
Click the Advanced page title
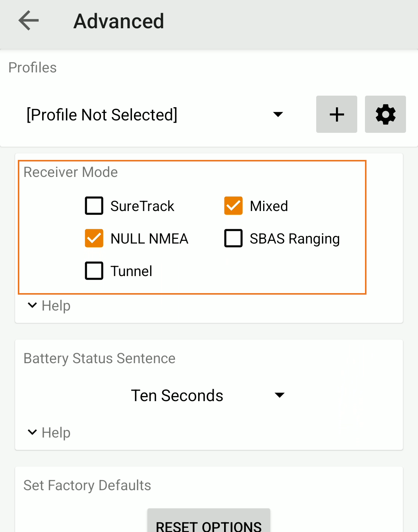tap(119, 21)
